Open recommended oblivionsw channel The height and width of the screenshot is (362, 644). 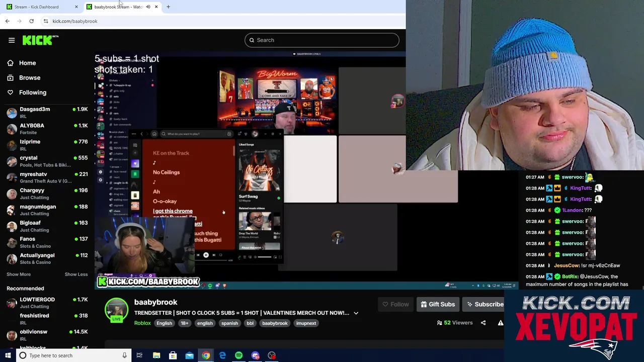(47, 335)
